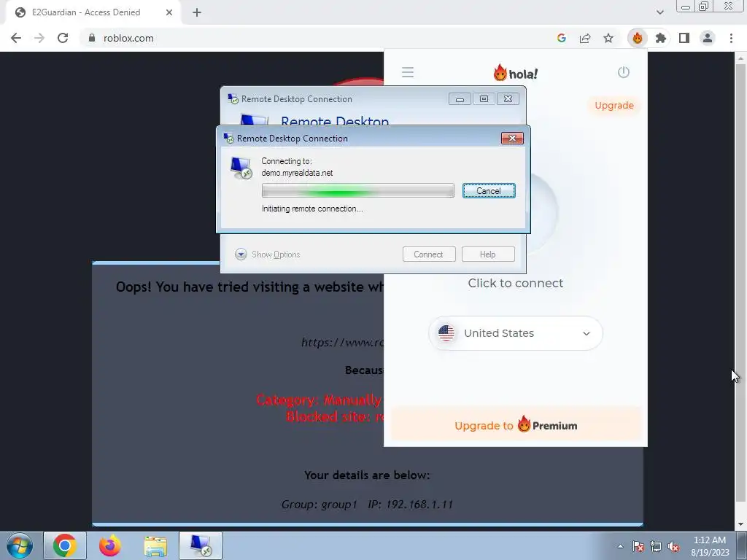Click Your details are below heading
747x560 pixels.
[x=367, y=475]
